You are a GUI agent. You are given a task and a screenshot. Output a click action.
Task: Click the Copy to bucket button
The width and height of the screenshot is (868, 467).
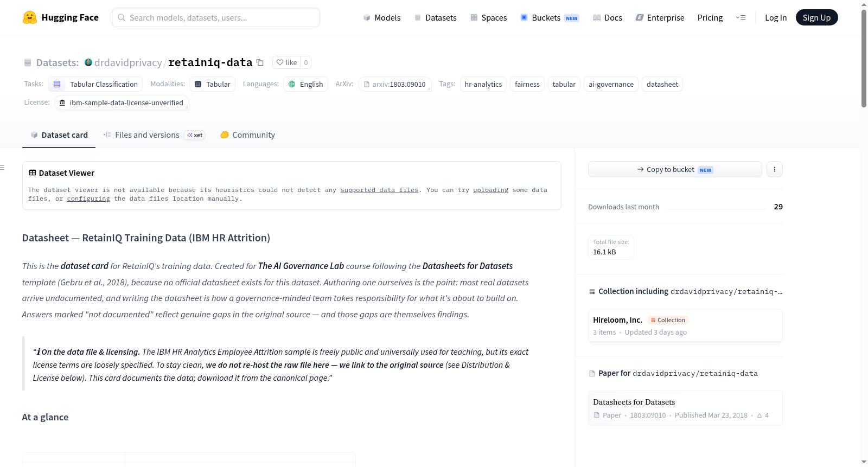click(x=675, y=169)
